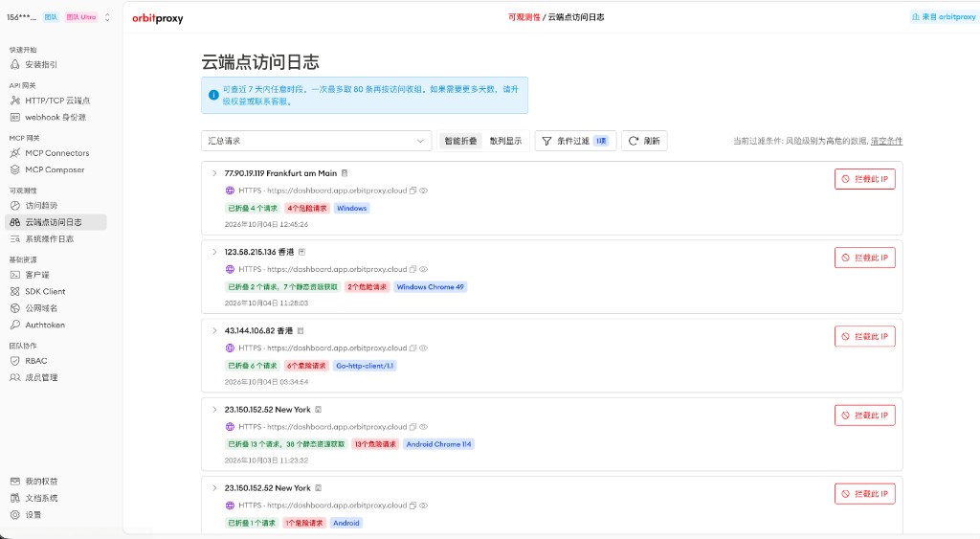
Task: Click the Go-http-client/1.1 tag
Action: pos(365,366)
